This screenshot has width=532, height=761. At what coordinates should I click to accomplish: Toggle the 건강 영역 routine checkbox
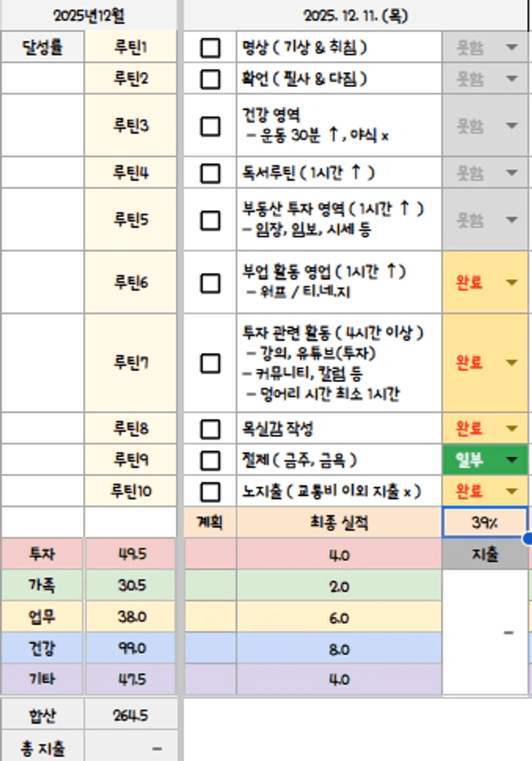tap(210, 126)
